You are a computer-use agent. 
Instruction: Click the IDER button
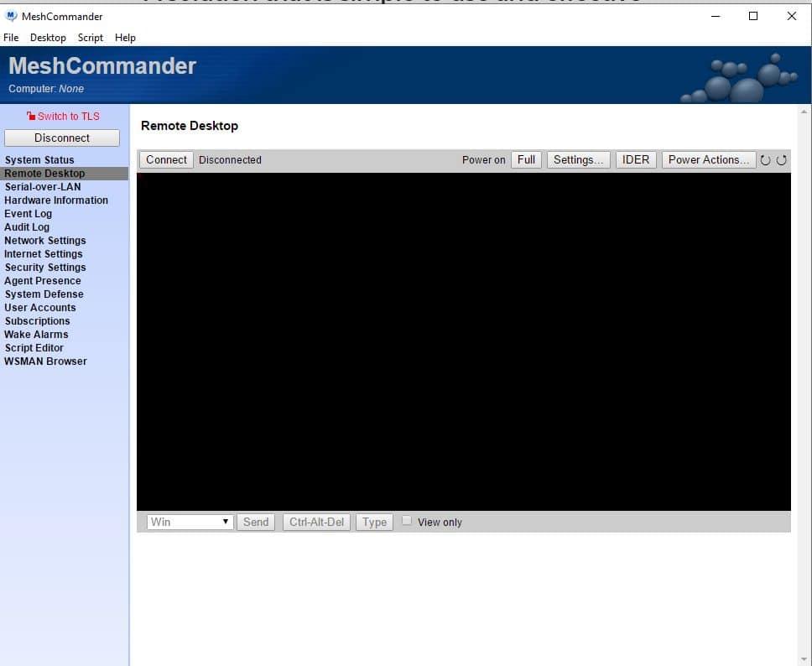point(636,159)
